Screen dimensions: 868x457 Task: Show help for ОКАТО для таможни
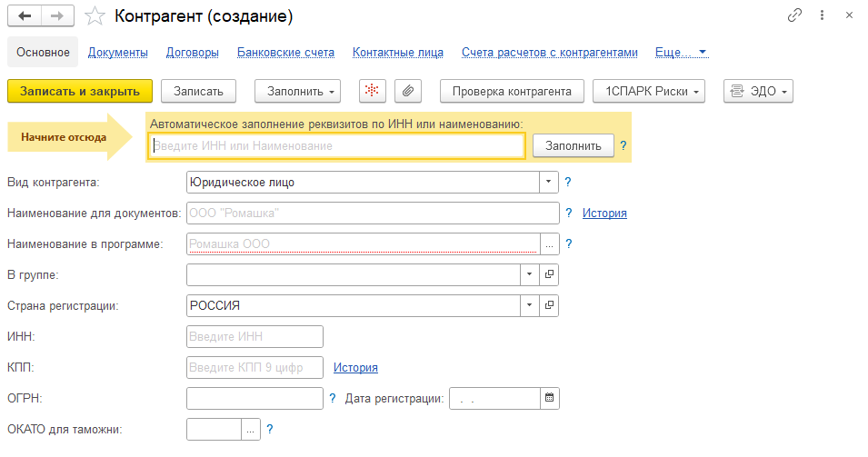(270, 430)
